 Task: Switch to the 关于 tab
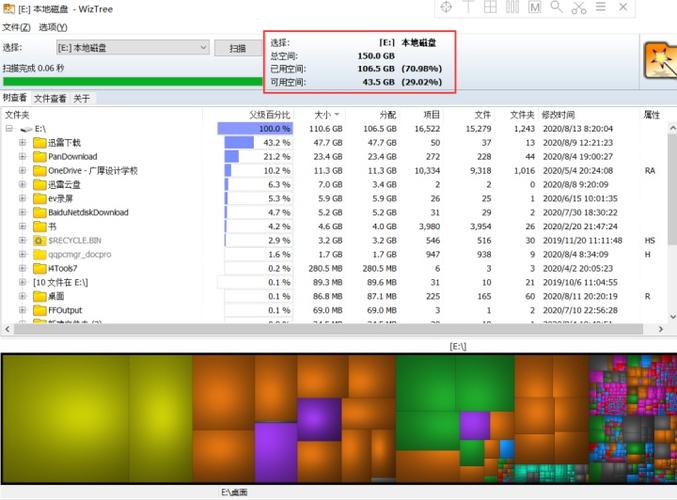pos(82,98)
